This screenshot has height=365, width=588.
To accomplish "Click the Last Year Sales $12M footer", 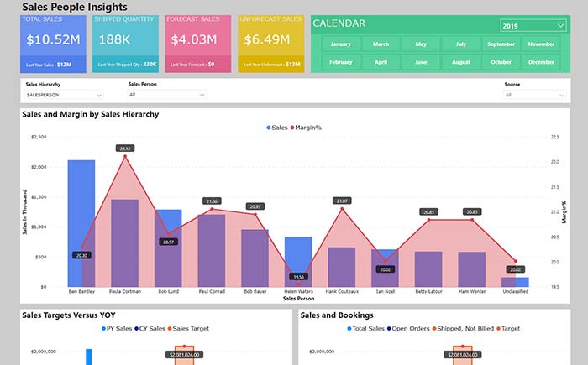I will coord(53,65).
